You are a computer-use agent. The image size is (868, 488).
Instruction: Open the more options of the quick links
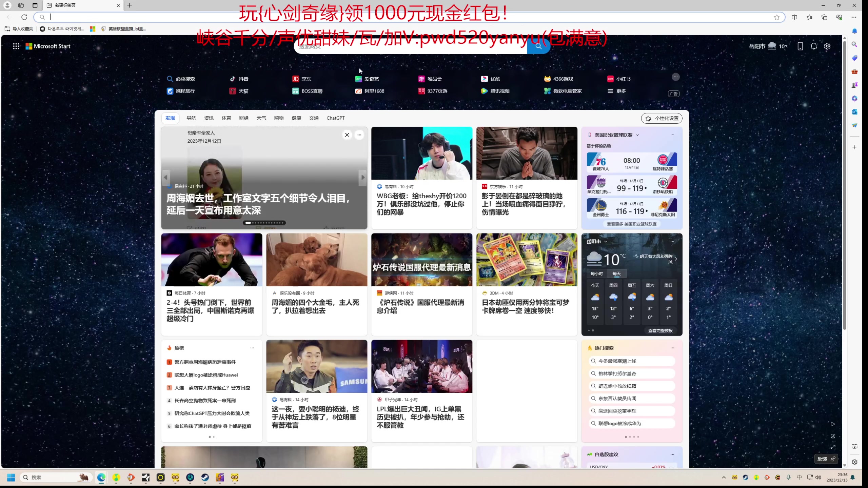tap(675, 77)
